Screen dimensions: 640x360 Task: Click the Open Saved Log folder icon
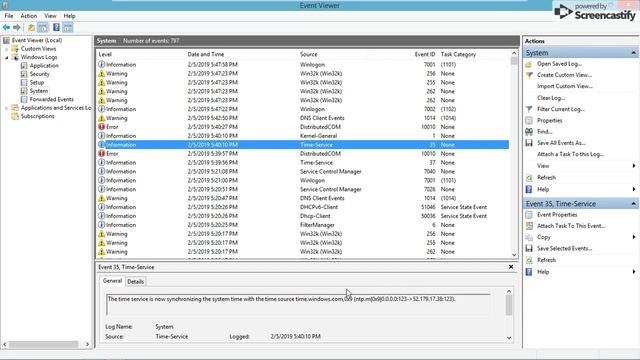[529, 64]
